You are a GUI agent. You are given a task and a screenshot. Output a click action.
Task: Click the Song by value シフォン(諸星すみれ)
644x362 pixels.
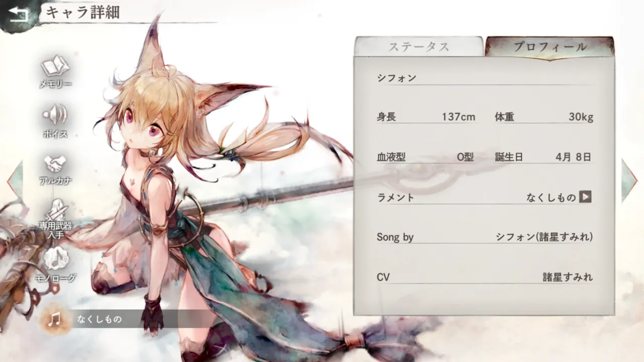coord(544,237)
